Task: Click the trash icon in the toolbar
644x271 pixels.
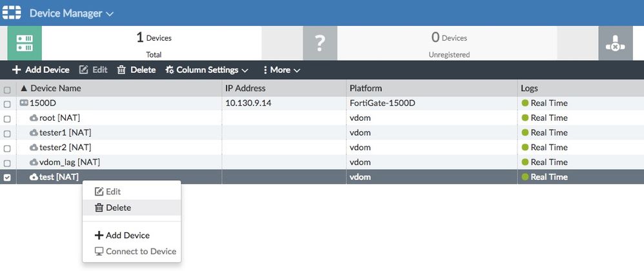Action: click(x=121, y=70)
